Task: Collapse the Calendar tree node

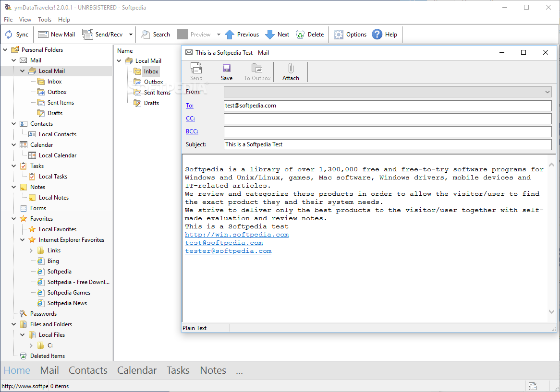Action: click(x=14, y=145)
